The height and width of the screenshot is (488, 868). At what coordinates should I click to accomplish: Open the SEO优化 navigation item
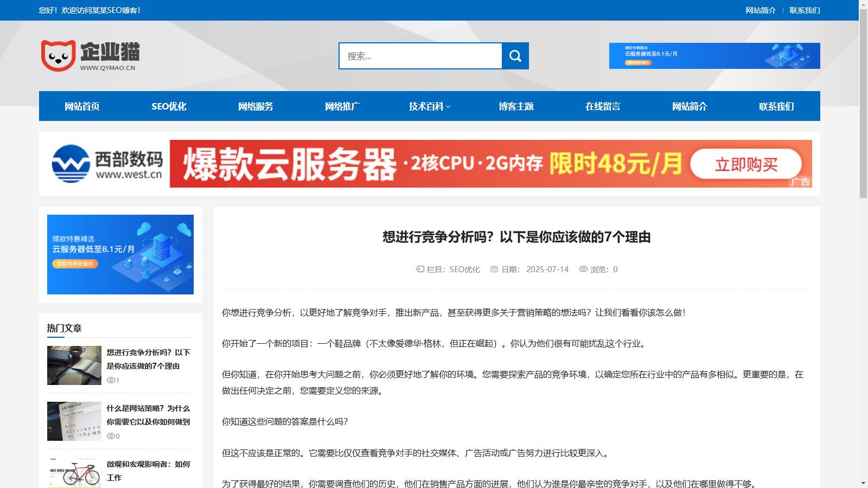tap(169, 106)
